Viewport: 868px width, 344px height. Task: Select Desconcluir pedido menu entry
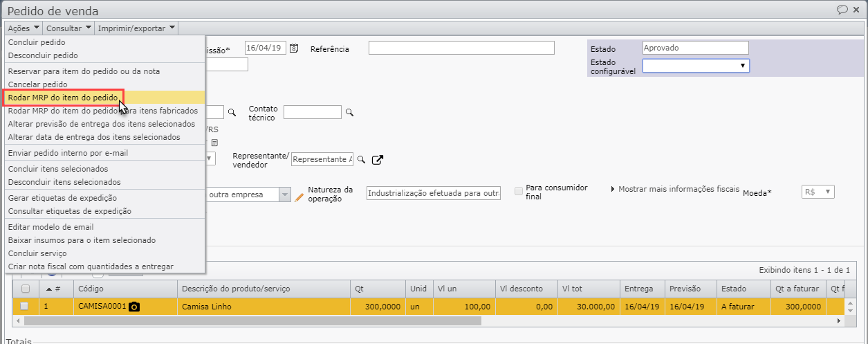pyautogui.click(x=104, y=55)
